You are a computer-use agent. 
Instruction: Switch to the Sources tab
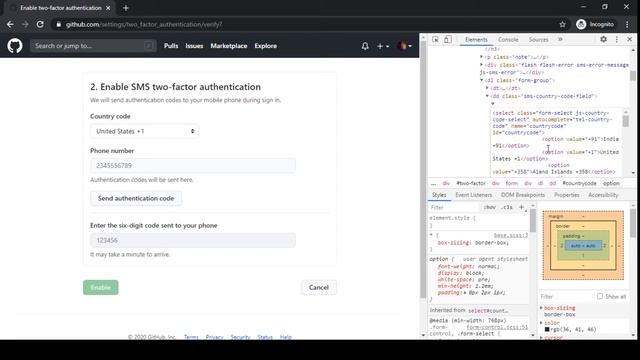538,40
